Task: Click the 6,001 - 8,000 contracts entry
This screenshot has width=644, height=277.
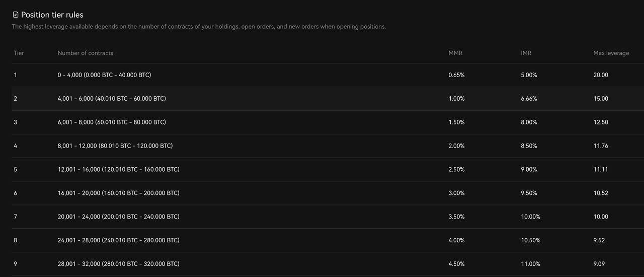Action: [112, 122]
